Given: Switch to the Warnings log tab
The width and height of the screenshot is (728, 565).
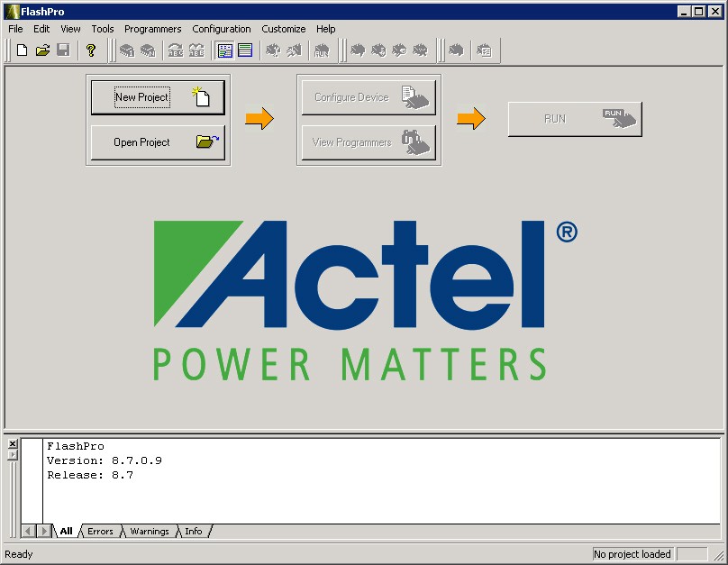Looking at the screenshot, I should tap(150, 531).
